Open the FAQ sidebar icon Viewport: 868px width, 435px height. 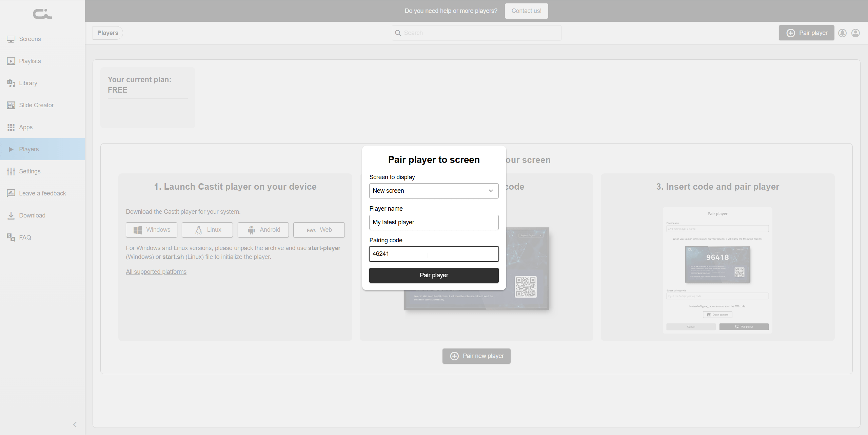[11, 238]
